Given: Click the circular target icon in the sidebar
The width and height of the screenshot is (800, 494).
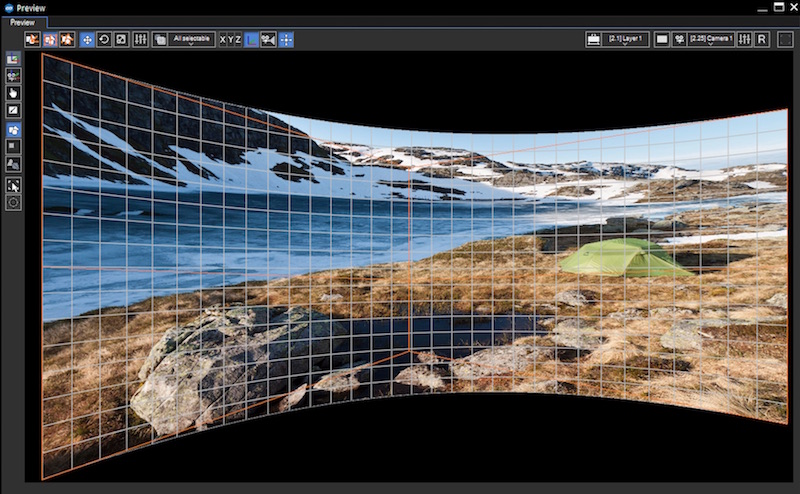Looking at the screenshot, I should pos(13,202).
